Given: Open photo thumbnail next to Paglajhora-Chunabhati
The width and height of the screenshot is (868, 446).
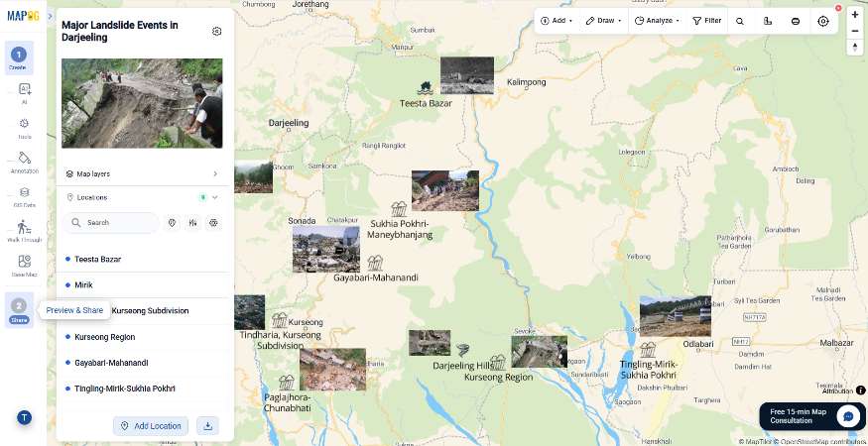Looking at the screenshot, I should pyautogui.click(x=332, y=369).
